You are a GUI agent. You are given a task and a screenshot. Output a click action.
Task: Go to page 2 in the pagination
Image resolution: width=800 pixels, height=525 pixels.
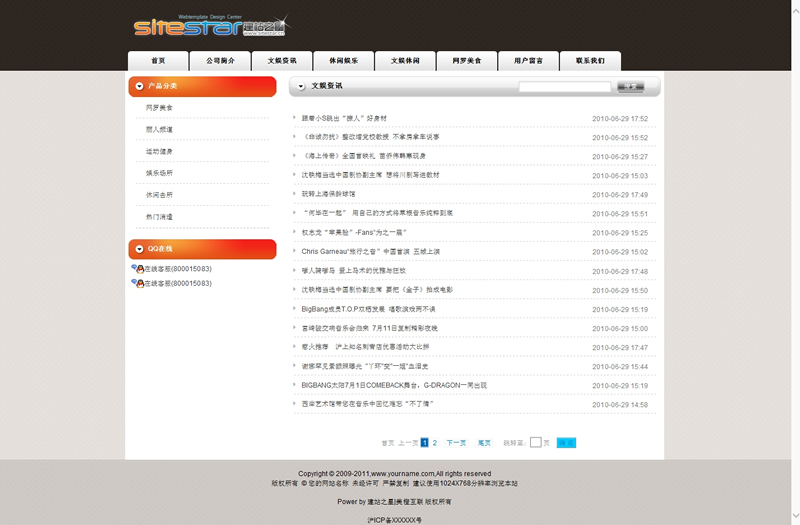tap(435, 442)
